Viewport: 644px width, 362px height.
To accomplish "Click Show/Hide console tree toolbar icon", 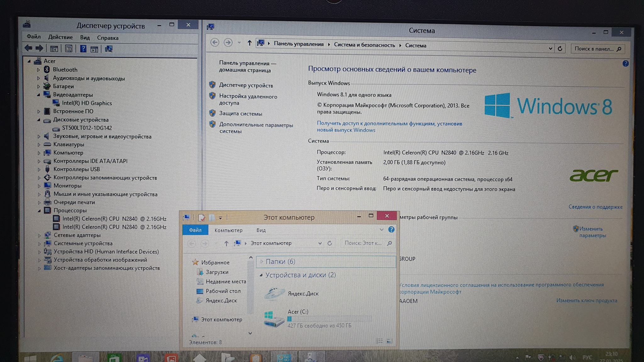I will pyautogui.click(x=54, y=49).
